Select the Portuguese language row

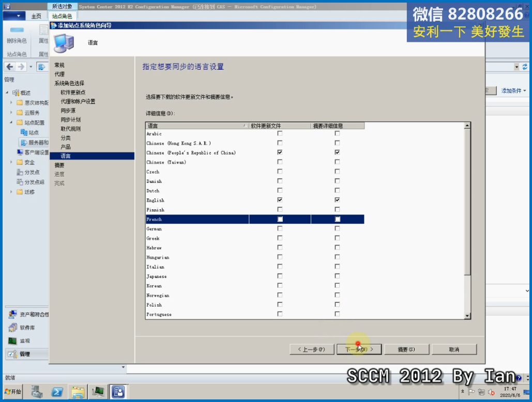click(x=255, y=314)
